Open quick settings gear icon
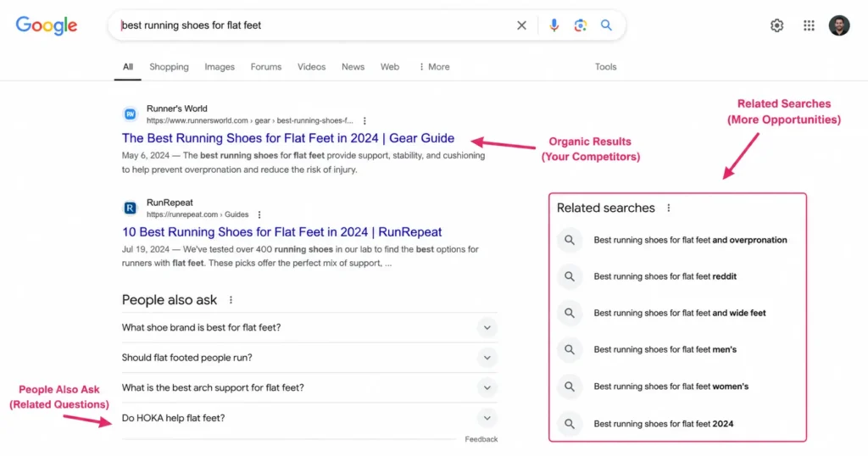Viewport: 868px width, 456px height. [x=777, y=25]
